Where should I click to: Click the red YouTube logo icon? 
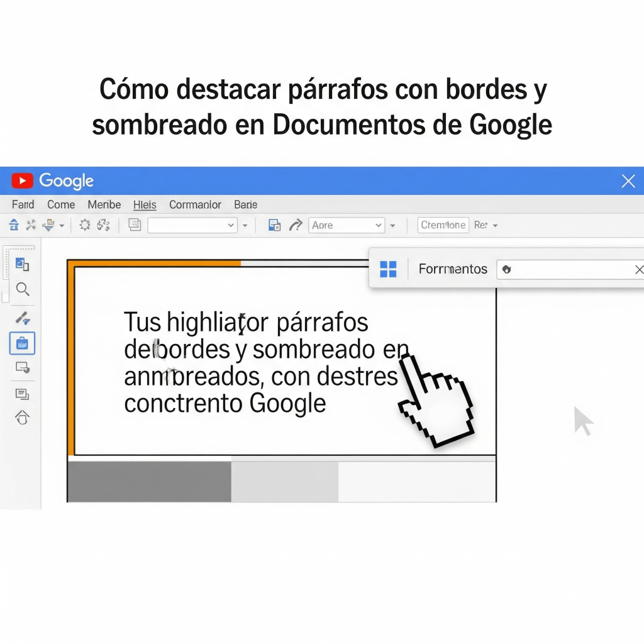(22, 181)
